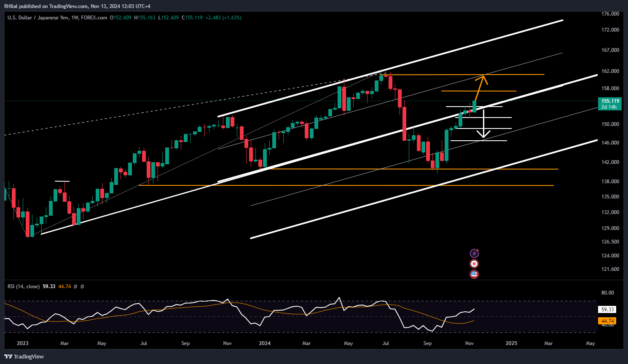Select the RSI (14, close) indicator label
The width and height of the screenshot is (628, 364).
24,286
